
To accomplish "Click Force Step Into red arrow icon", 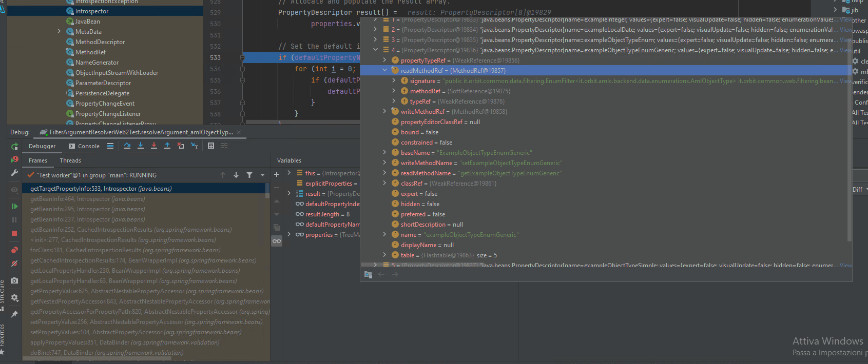I will (x=154, y=146).
